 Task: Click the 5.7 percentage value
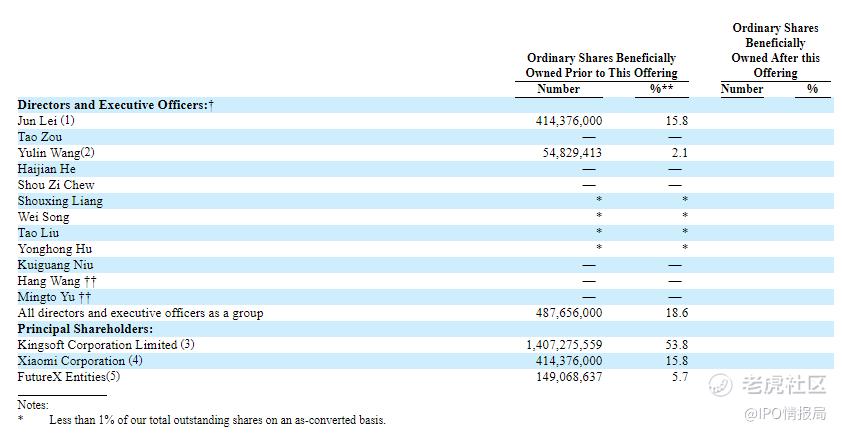click(x=679, y=377)
